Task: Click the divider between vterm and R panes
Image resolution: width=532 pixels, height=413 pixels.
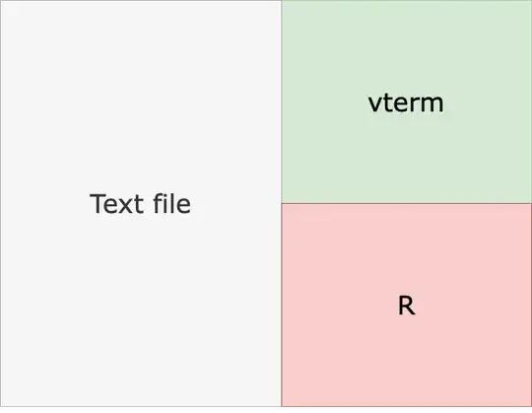Action: tap(406, 204)
